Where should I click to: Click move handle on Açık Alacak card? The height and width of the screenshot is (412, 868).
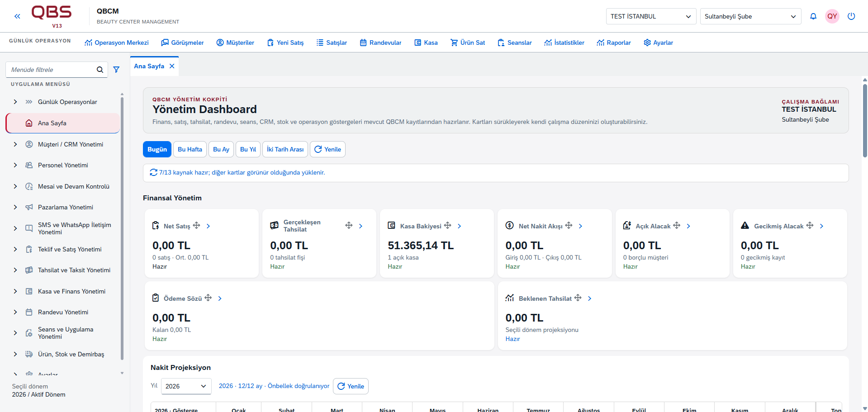pos(677,225)
